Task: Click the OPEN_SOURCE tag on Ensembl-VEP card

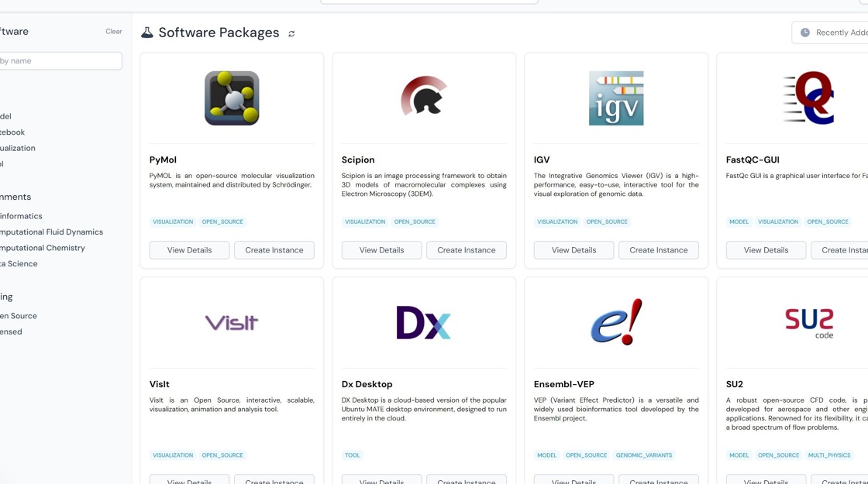Action: click(x=586, y=455)
